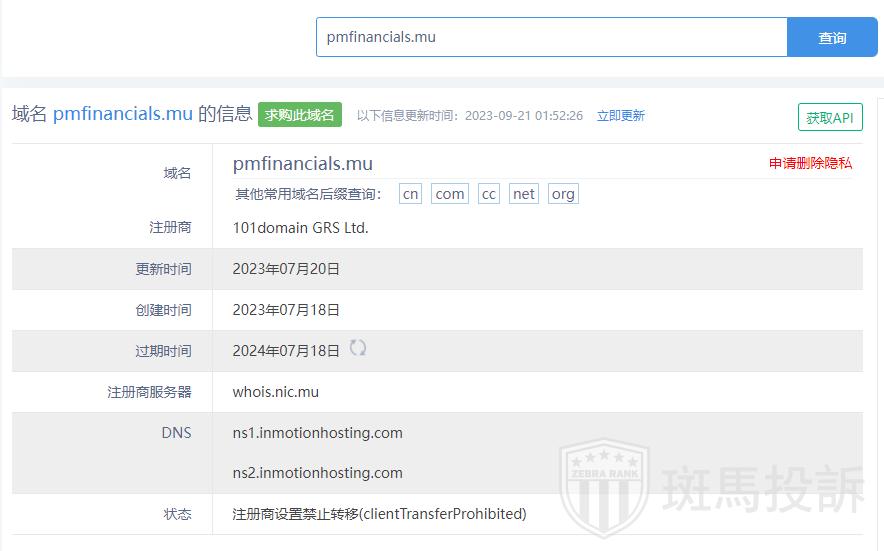Viewport: 884px width, 551px height.
Task: Select the com suffix lookup
Action: coord(450,194)
